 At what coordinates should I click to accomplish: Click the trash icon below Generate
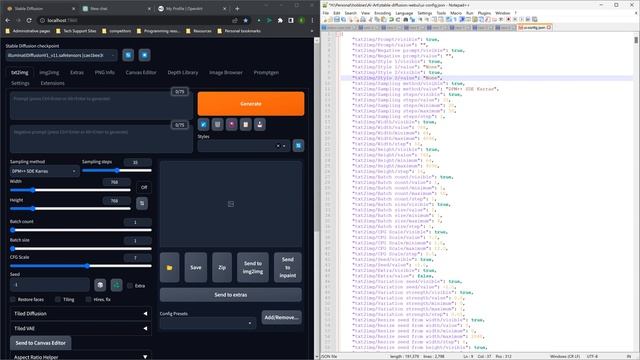218,124
